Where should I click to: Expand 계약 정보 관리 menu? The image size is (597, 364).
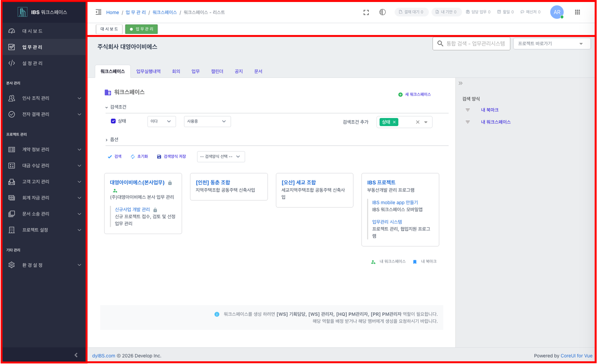pyautogui.click(x=44, y=150)
